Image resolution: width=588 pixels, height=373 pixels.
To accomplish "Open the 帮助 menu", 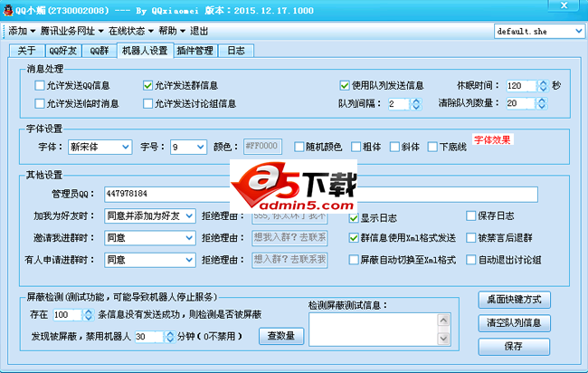I will 172,31.
